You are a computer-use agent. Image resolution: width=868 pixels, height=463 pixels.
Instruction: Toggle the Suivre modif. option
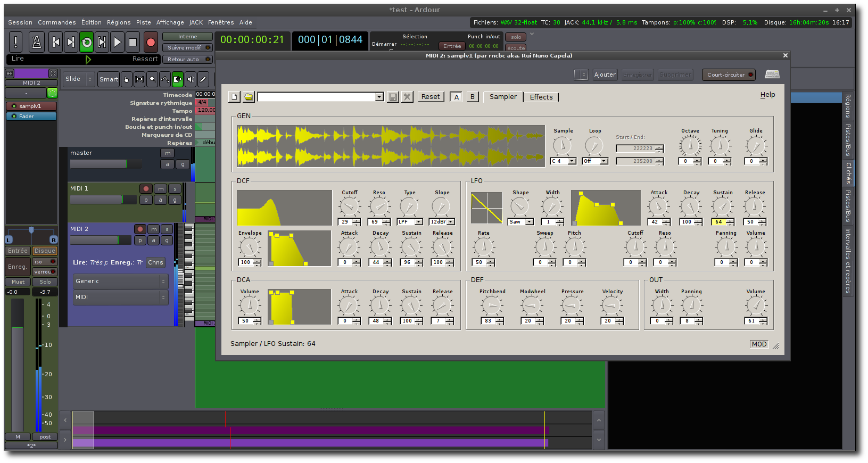(x=187, y=48)
